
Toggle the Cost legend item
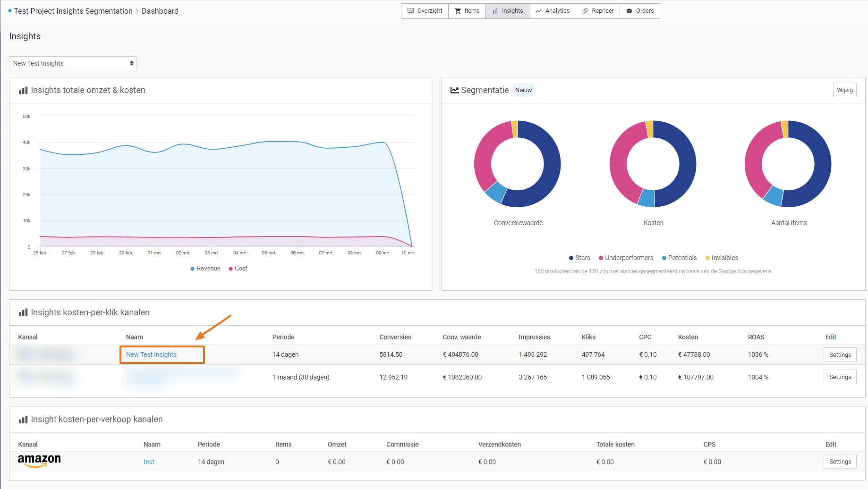238,269
